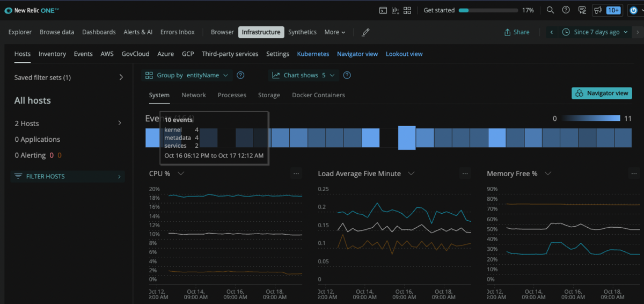Open the Browser section
The image size is (644, 304).
click(222, 32)
